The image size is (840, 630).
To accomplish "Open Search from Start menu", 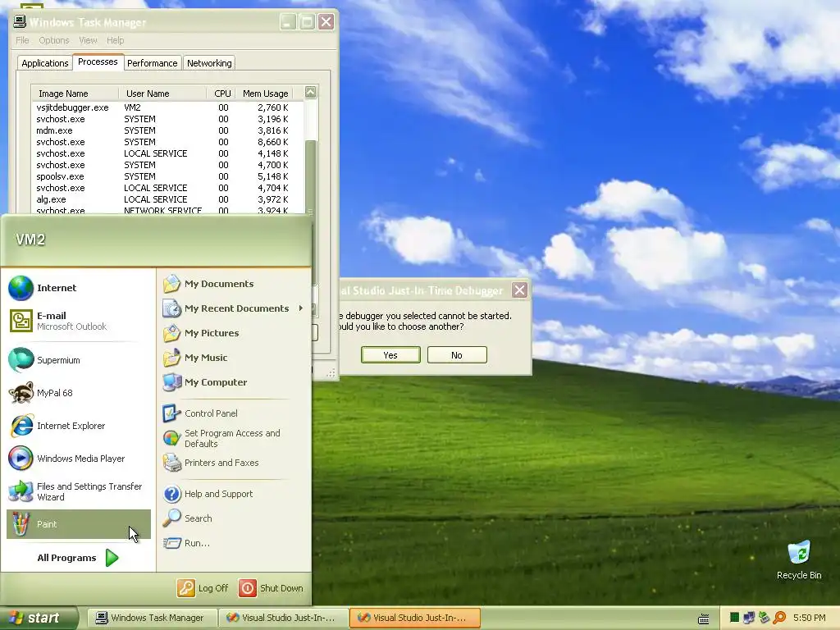I will (x=234, y=518).
